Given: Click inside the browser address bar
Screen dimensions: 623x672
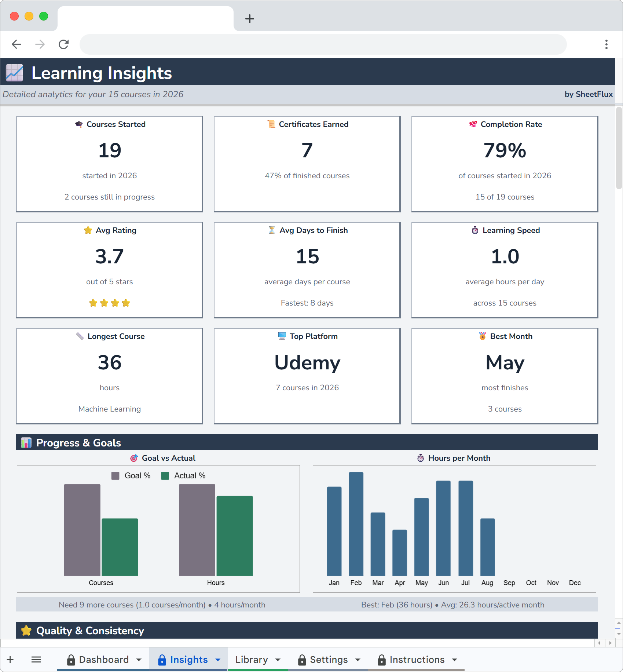Looking at the screenshot, I should [323, 44].
